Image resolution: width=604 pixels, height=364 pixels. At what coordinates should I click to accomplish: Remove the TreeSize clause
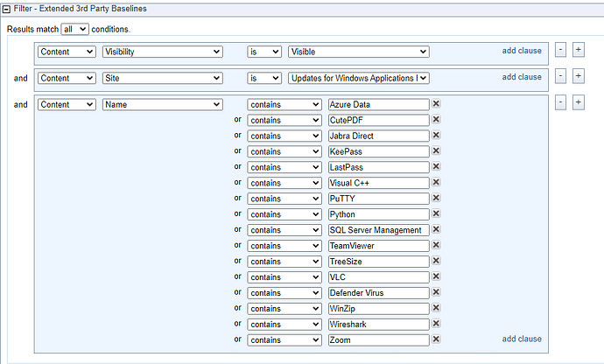pos(436,261)
